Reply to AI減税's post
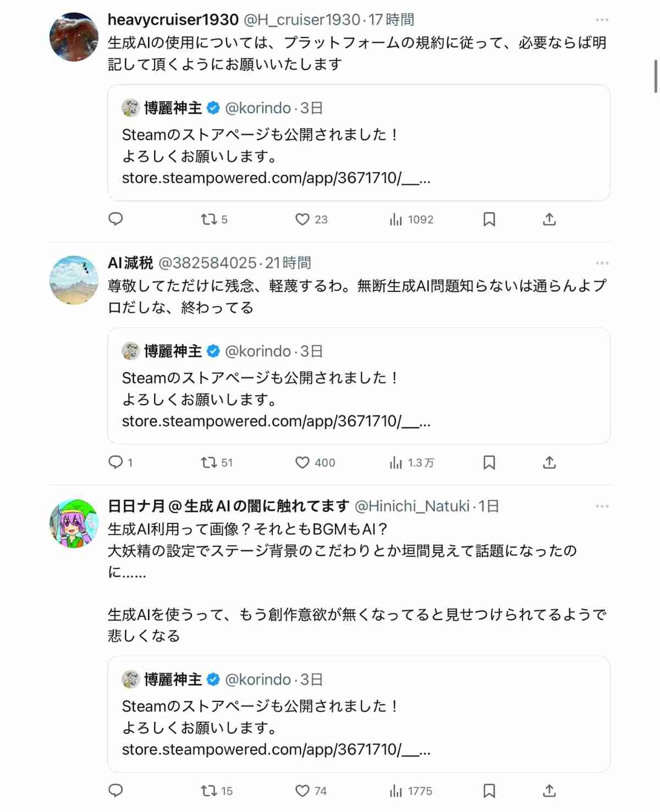Screen dimensions: 660x812 pos(116,462)
